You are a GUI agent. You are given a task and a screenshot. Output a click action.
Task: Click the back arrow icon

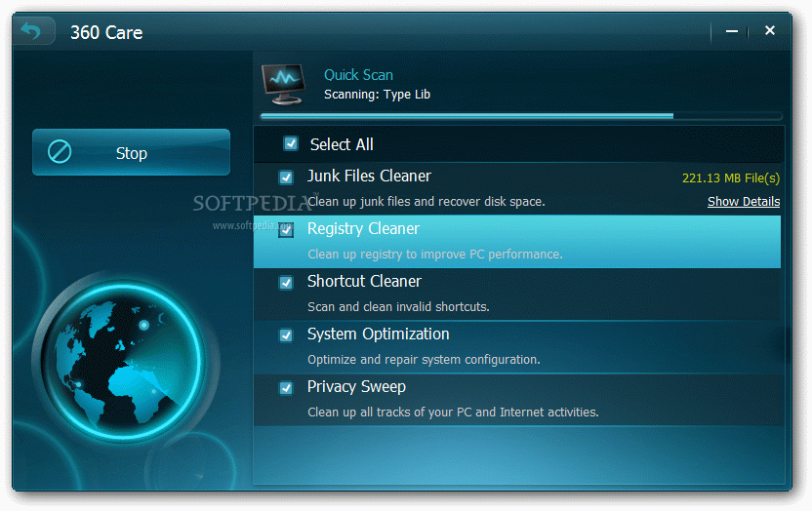[31, 31]
